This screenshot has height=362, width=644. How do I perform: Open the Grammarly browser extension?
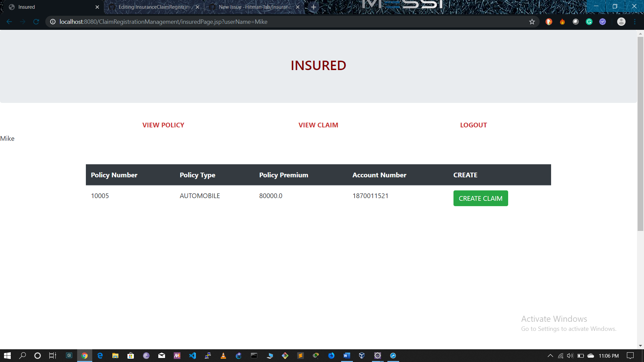(x=589, y=21)
